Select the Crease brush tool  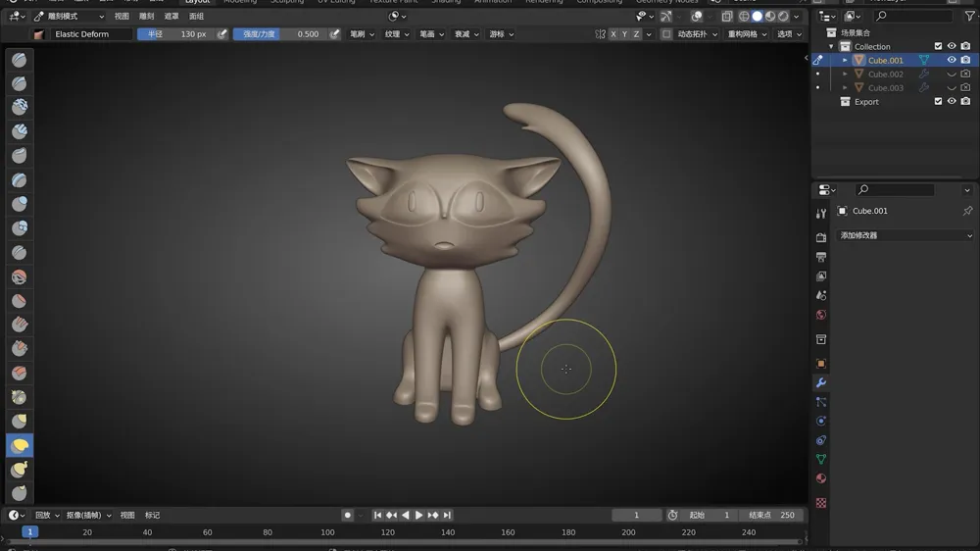point(20,252)
